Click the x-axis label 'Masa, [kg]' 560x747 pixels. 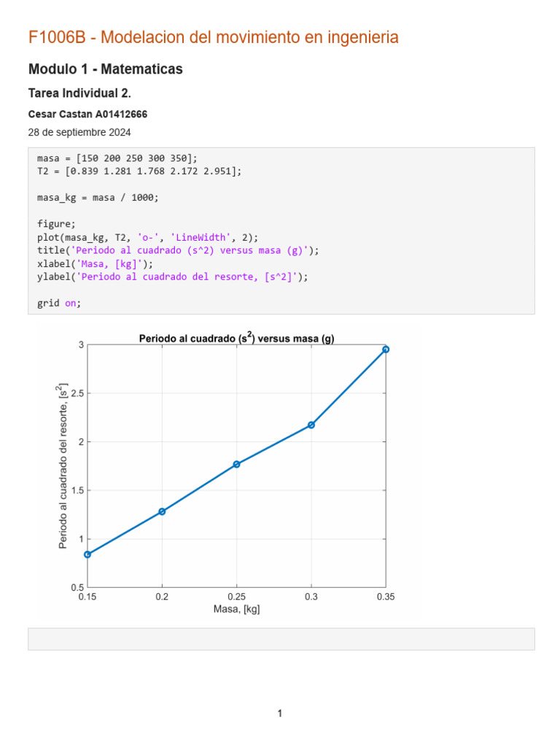click(236, 609)
